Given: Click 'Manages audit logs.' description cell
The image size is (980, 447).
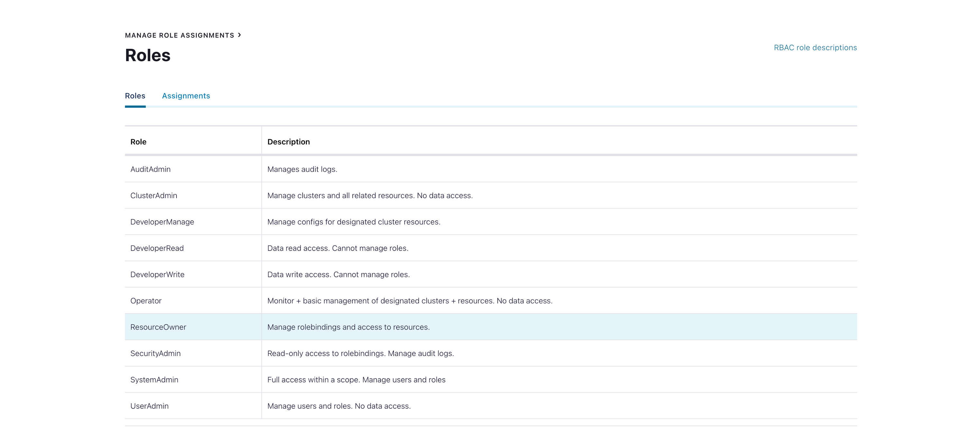Looking at the screenshot, I should click(302, 169).
